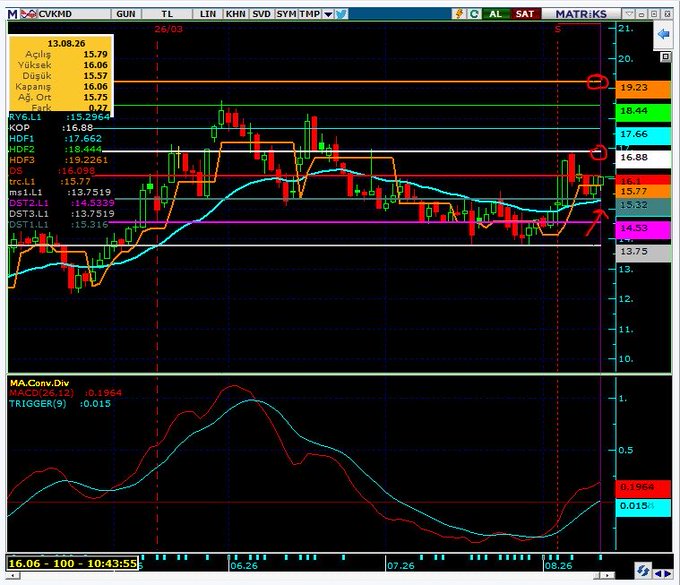Select the white 16.88 price level tag
Screen dimensions: 680x585
pyautogui.click(x=643, y=158)
